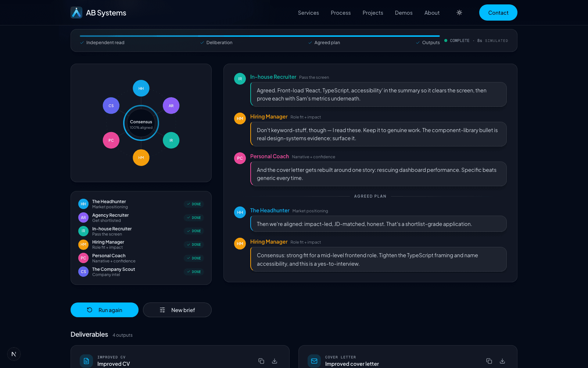This screenshot has height=368, width=588.
Task: Click the DONE badge for The Headhunter
Action: pyautogui.click(x=194, y=204)
